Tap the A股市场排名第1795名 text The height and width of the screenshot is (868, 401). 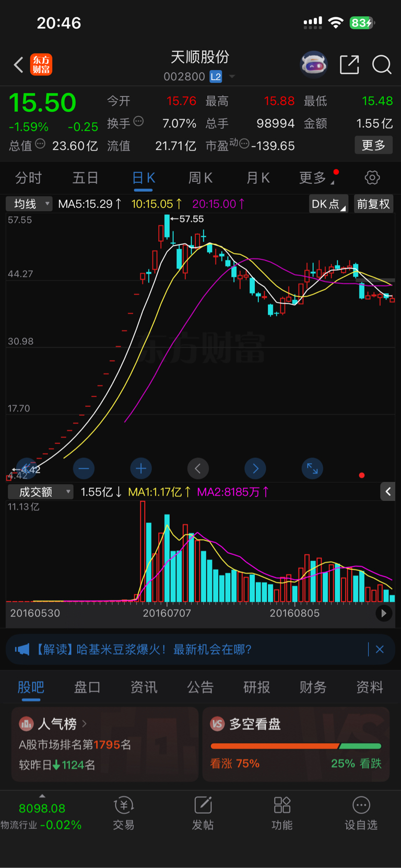(x=75, y=744)
